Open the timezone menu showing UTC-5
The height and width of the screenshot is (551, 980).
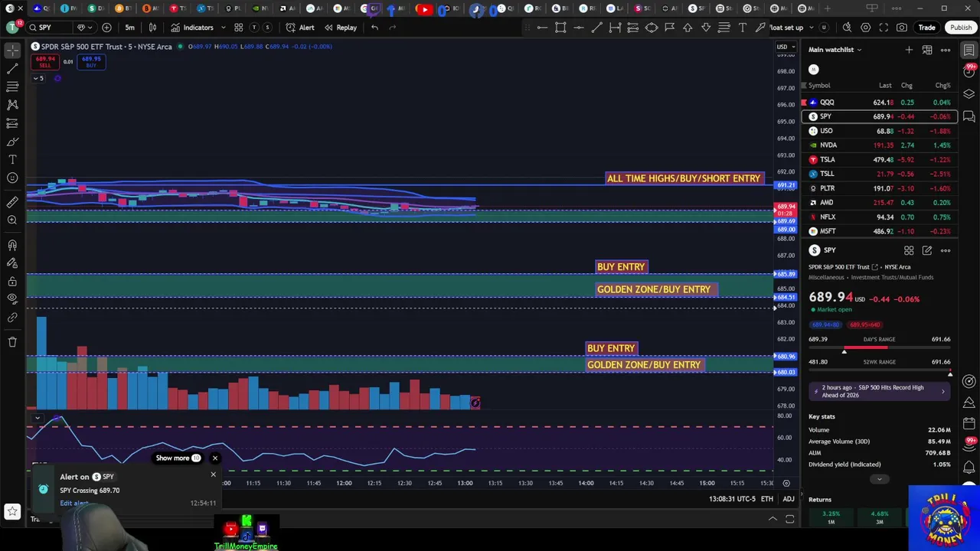click(x=732, y=500)
